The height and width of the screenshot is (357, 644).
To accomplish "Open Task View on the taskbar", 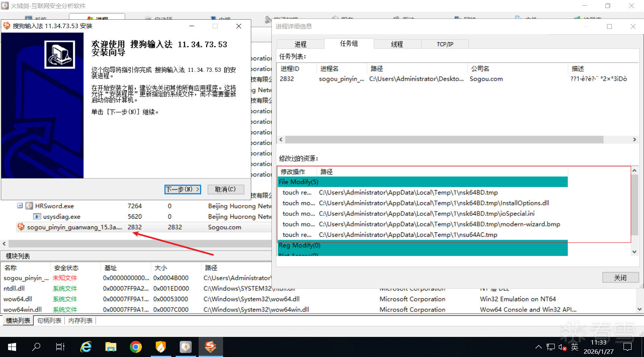I will coord(60,347).
